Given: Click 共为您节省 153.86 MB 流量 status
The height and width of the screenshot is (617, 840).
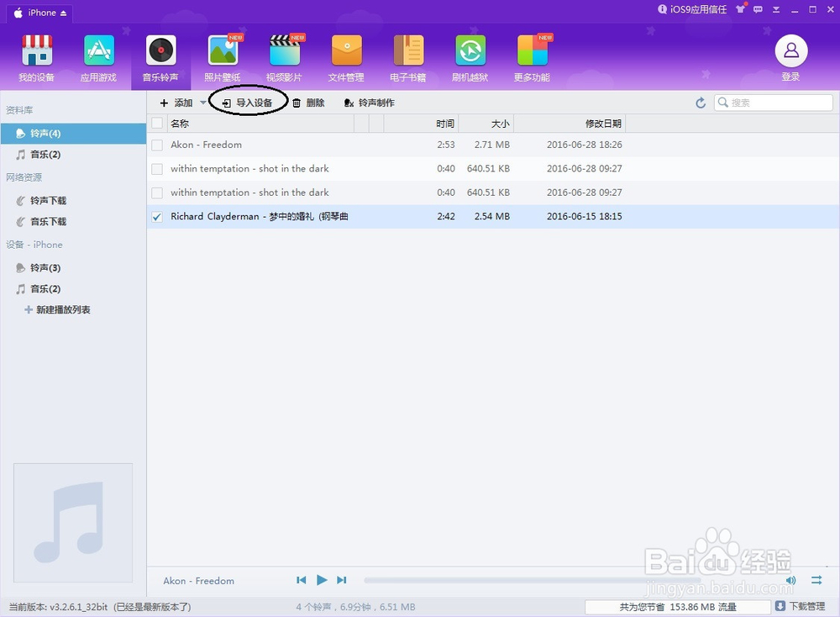Looking at the screenshot, I should (x=678, y=607).
